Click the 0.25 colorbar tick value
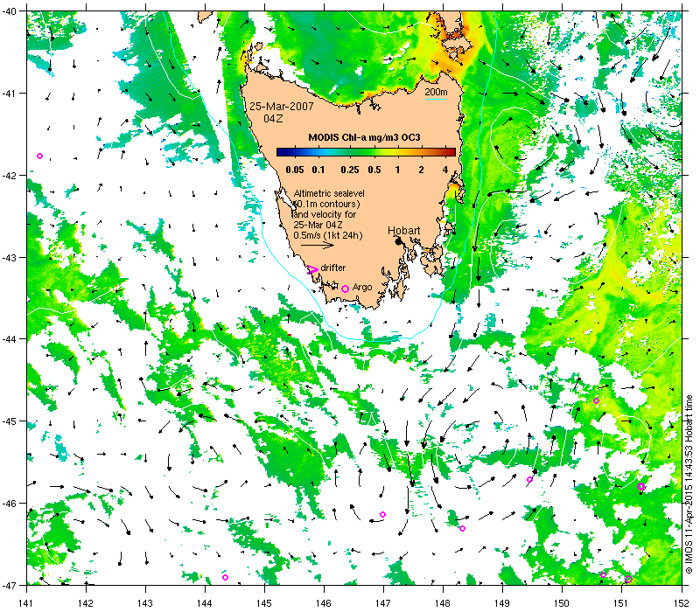700x612 pixels. [x=349, y=170]
